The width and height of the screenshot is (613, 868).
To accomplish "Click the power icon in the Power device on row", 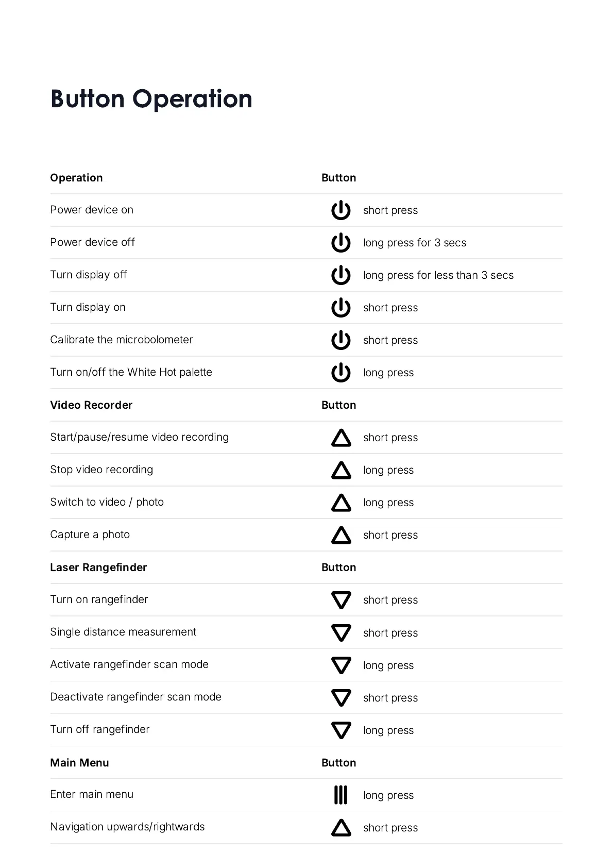I will pyautogui.click(x=340, y=210).
